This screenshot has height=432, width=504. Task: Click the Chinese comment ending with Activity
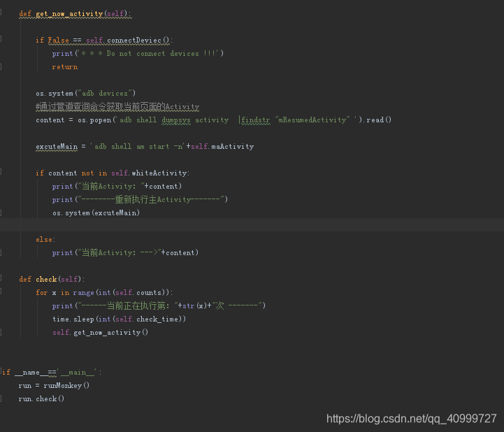point(117,106)
